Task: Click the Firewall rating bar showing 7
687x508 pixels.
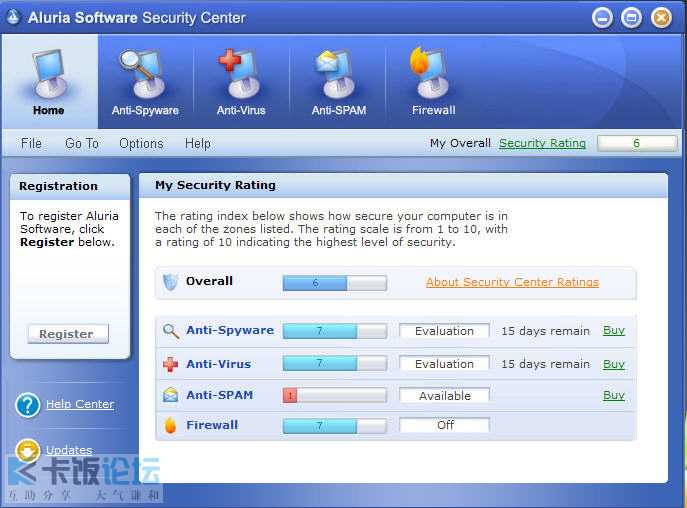Action: pyautogui.click(x=335, y=426)
